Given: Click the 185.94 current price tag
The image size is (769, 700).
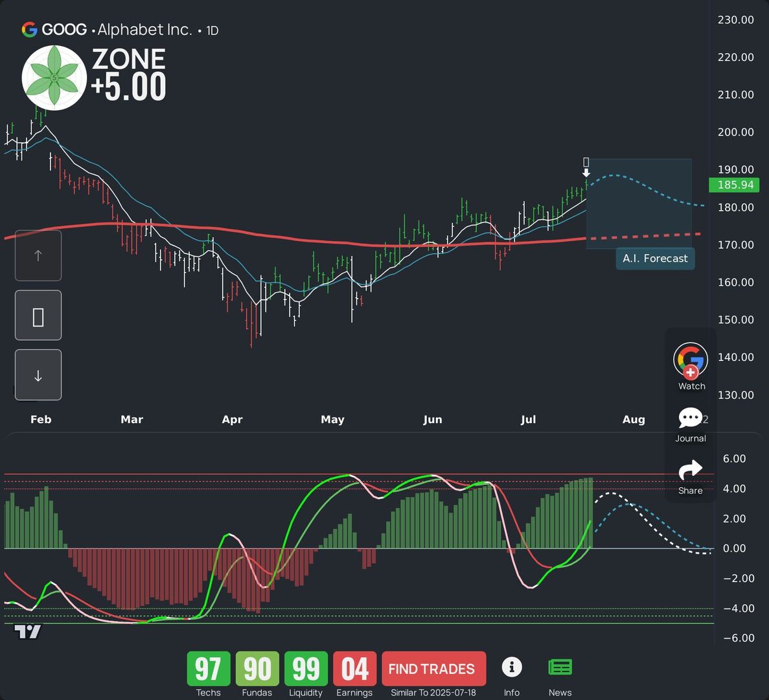Looking at the screenshot, I should pos(734,185).
